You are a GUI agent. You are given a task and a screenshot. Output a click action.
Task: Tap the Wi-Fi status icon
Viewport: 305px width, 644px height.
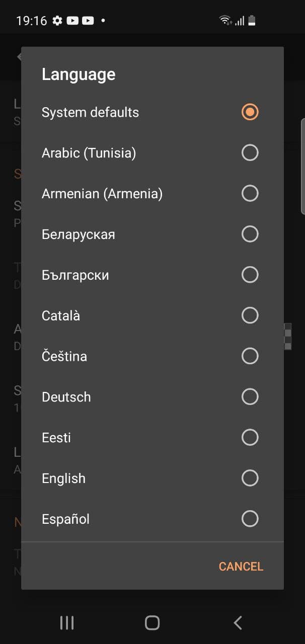tap(225, 21)
